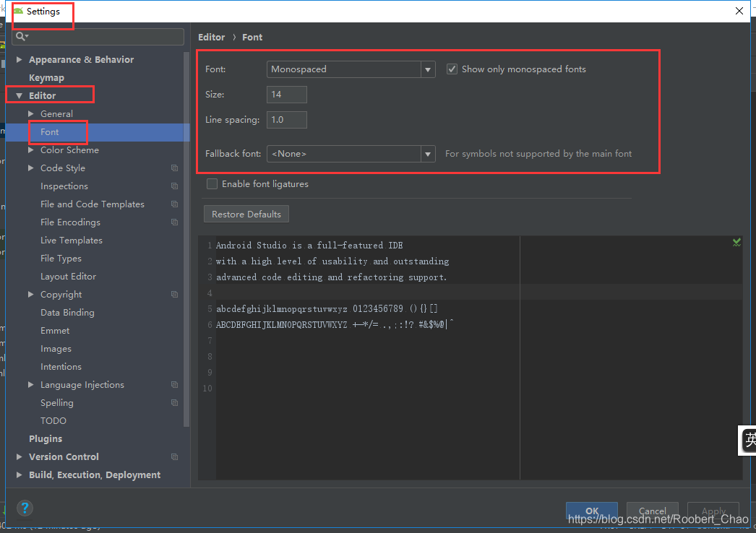The image size is (756, 533).
Task: Enable font ligatures checkbox
Action: tap(212, 183)
